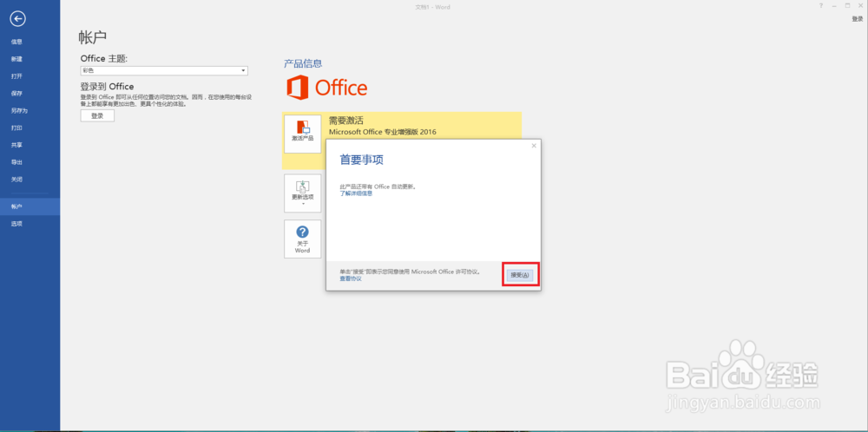Open the 查看协议 link
The height and width of the screenshot is (432, 868).
click(x=351, y=278)
